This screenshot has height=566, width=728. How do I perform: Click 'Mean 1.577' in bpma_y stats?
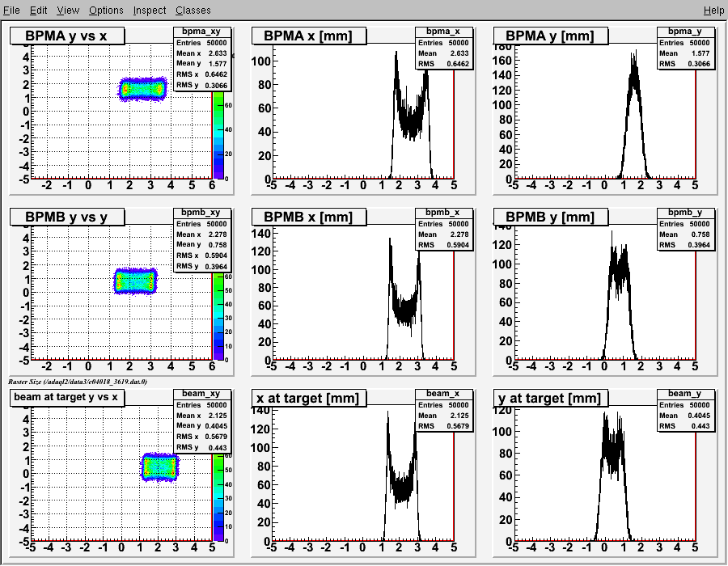click(x=685, y=53)
